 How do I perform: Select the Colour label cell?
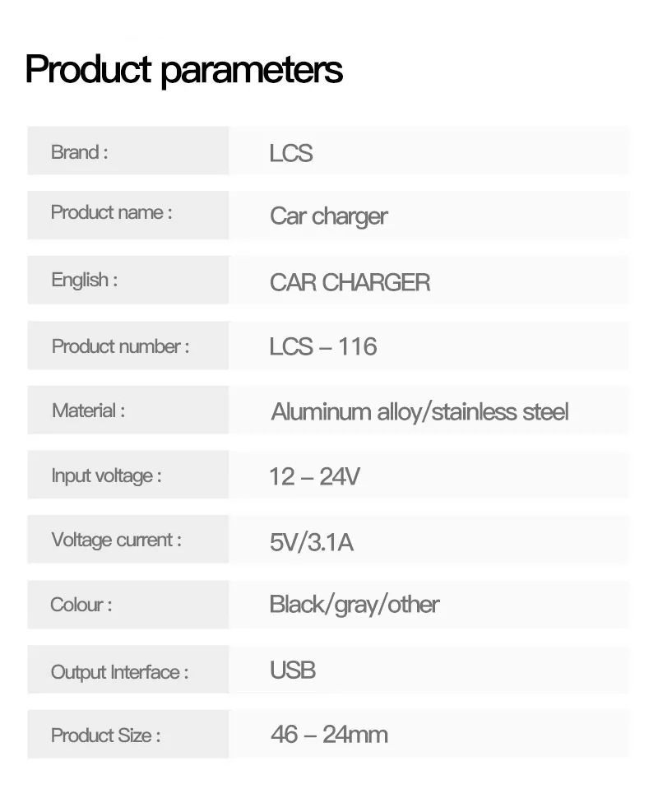click(127, 605)
